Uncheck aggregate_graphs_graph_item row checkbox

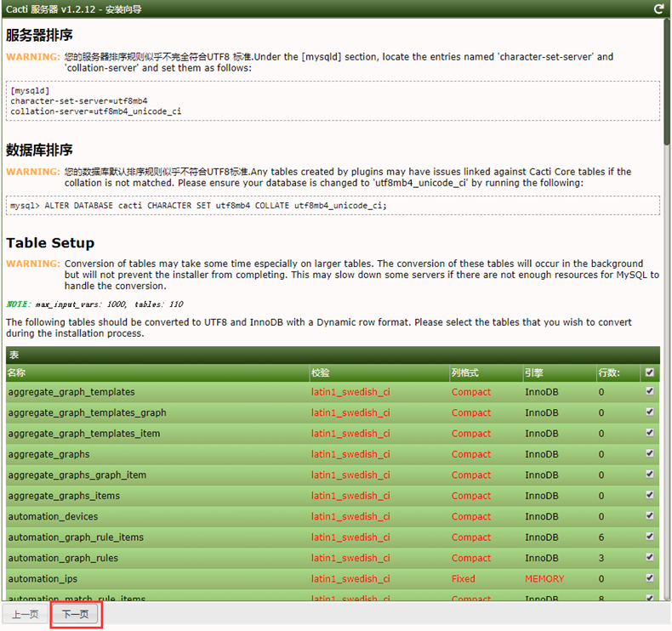(650, 474)
